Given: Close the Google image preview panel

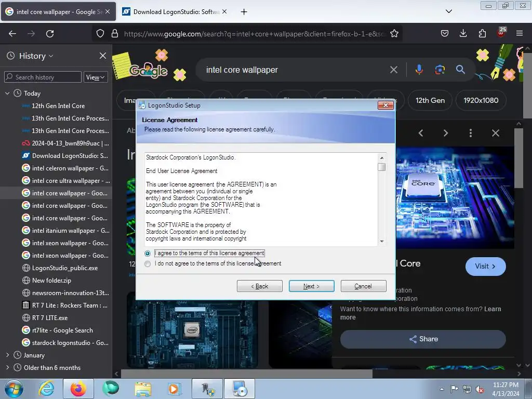Looking at the screenshot, I should [496, 133].
